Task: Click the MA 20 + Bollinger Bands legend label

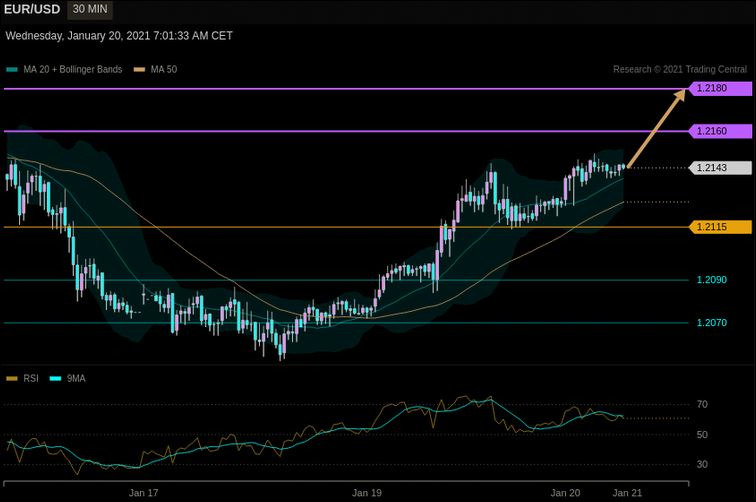Action: click(73, 69)
